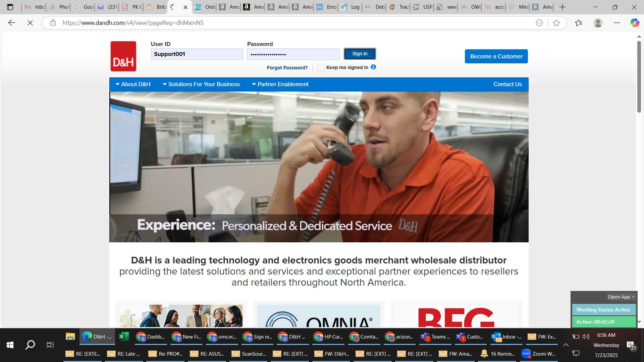Open the Favorites list icon
Viewport: 644px width, 362px height.
578,23
